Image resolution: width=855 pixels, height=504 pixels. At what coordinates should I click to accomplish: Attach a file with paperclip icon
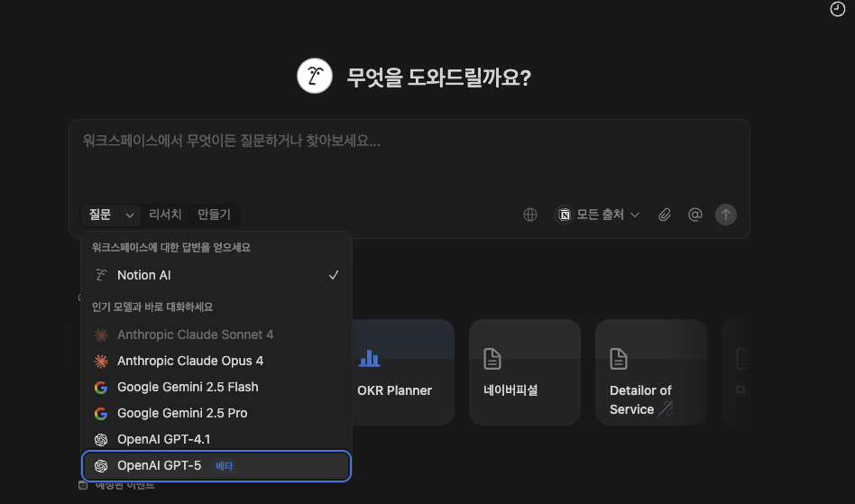point(664,215)
